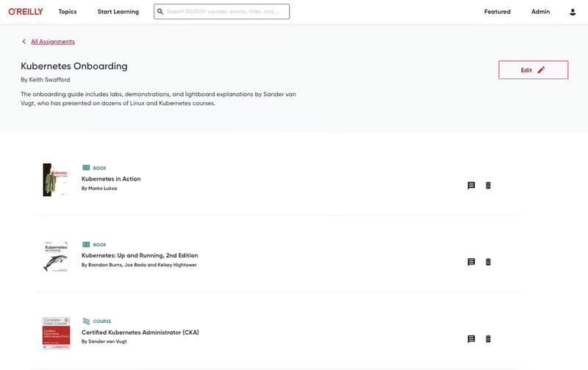Open Kubernetes: Up and Running, 2nd Edition title

tap(140, 255)
